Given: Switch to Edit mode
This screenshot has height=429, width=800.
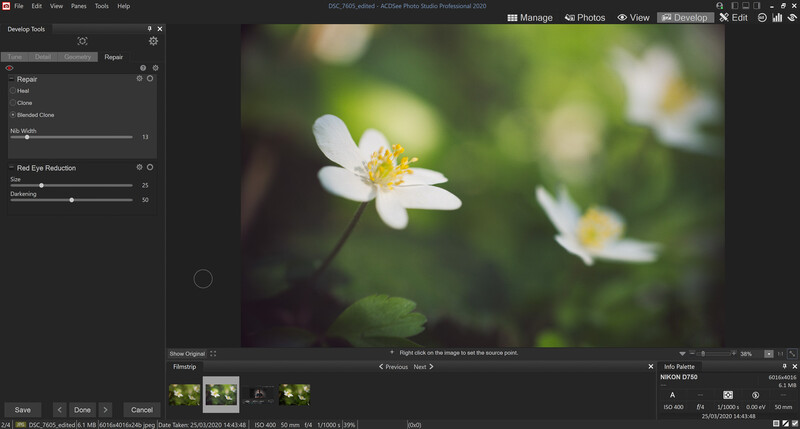Looking at the screenshot, I should (x=733, y=17).
